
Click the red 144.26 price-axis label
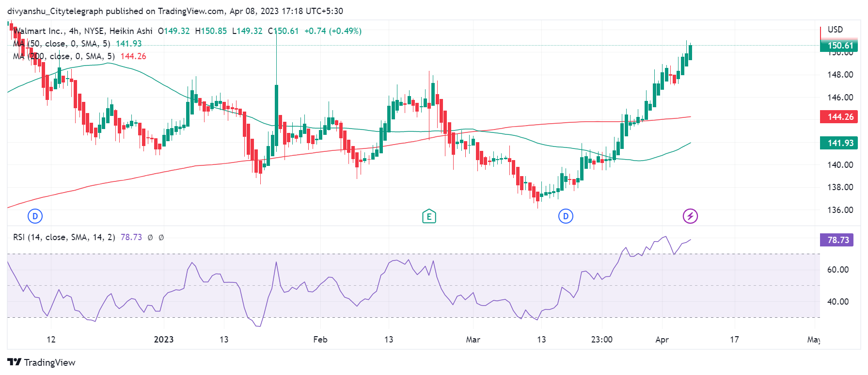(x=839, y=117)
